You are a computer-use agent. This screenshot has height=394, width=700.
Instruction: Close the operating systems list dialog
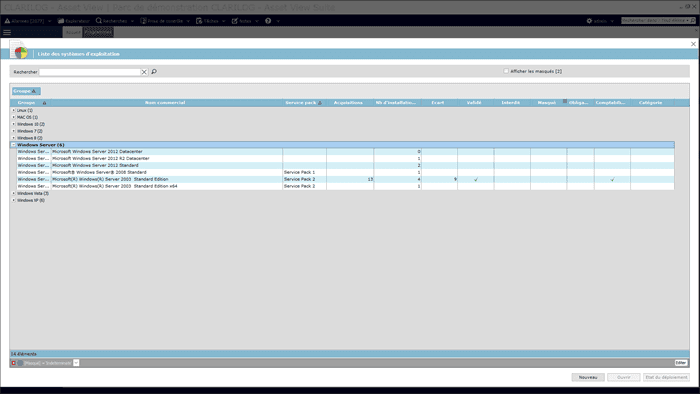pos(693,44)
